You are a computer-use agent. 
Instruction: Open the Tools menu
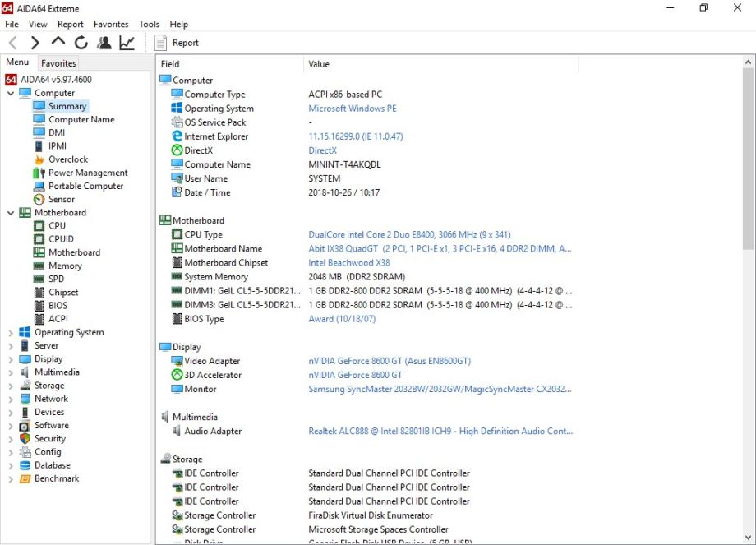pos(149,24)
